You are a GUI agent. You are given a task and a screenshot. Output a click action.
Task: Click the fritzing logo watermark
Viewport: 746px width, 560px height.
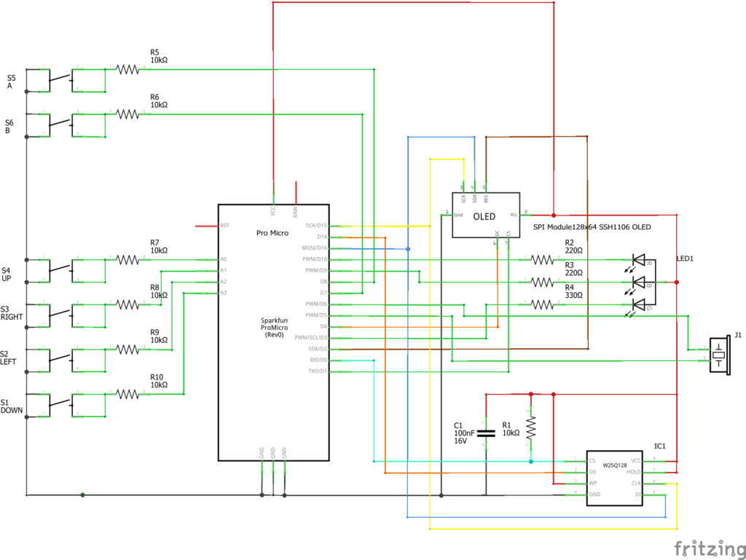click(704, 546)
